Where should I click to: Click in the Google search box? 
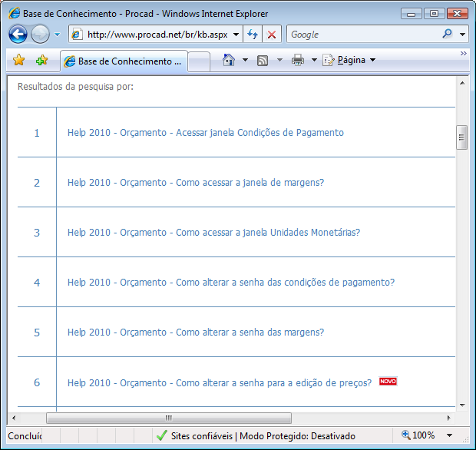click(361, 35)
